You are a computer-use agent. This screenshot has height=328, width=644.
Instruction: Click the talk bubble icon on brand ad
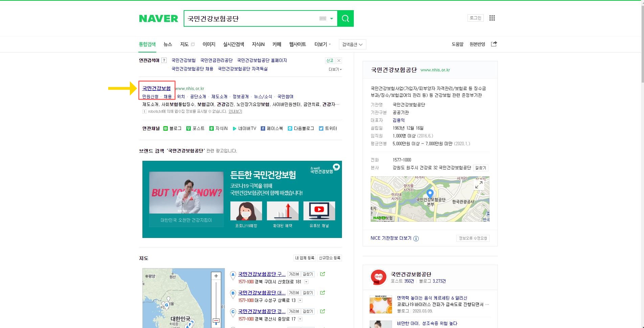(336, 167)
